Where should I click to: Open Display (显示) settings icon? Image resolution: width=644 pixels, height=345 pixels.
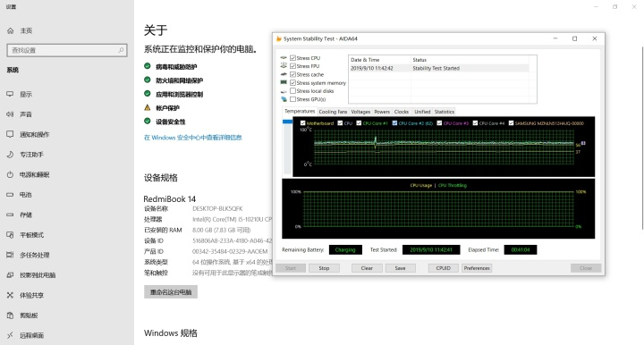10,95
